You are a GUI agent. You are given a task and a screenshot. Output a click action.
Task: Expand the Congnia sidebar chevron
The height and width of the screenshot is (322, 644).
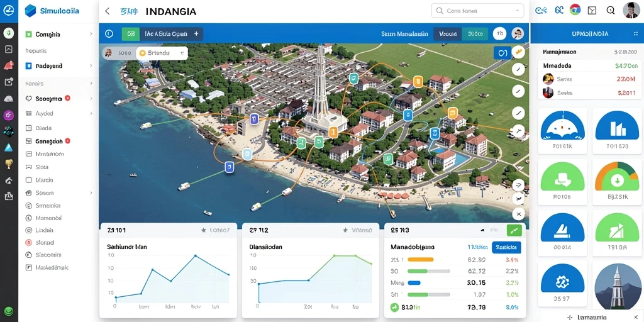(x=91, y=35)
